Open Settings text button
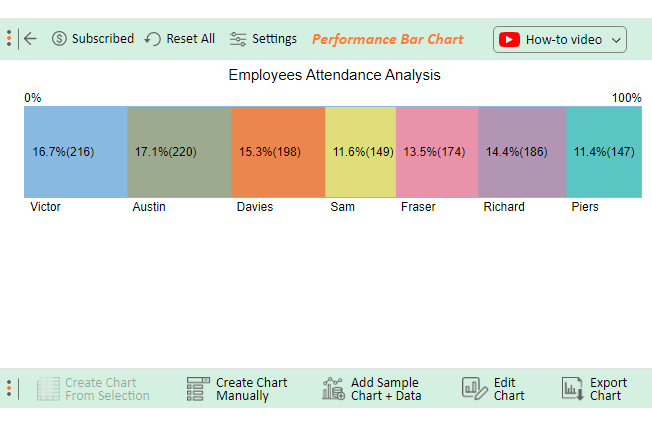Screen dimensions: 652x426 274,39
